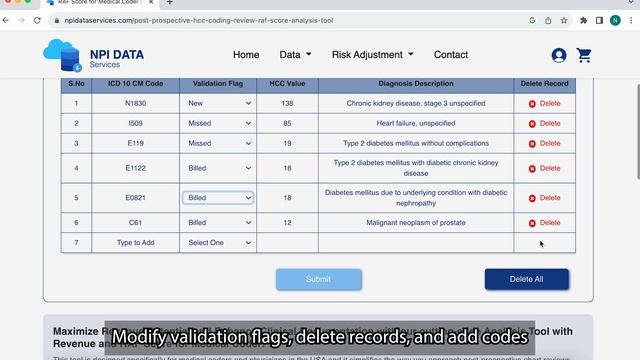Click the Delete All button

tap(527, 280)
